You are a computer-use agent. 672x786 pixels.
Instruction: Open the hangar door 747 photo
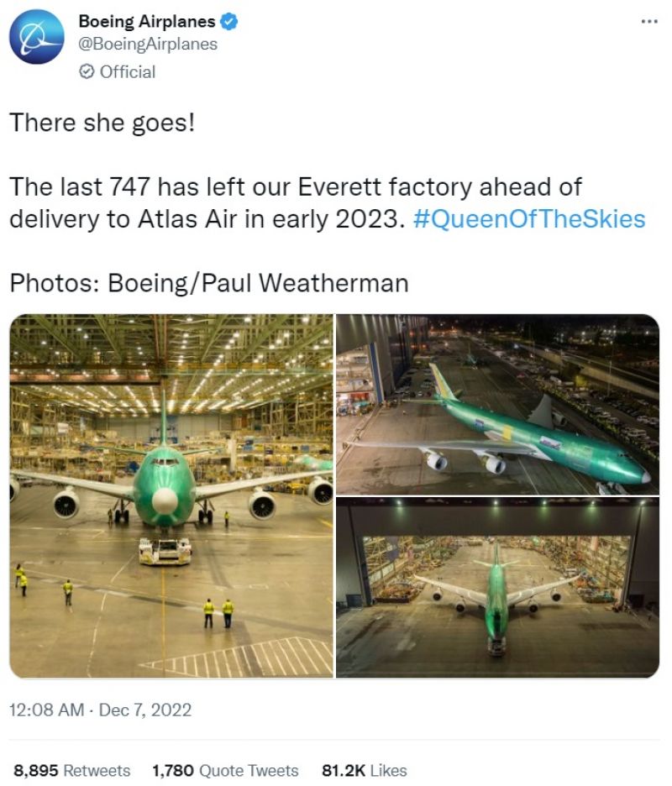tap(497, 588)
